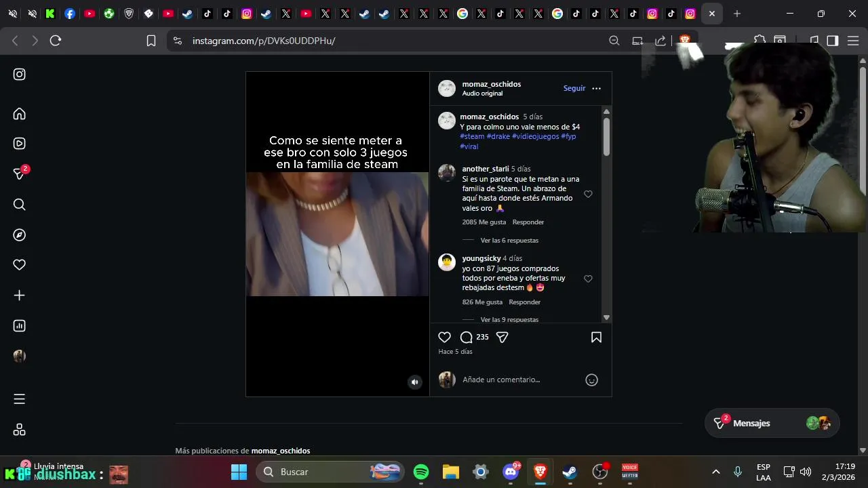
Task: Click the reel video to pause
Action: [x=337, y=234]
